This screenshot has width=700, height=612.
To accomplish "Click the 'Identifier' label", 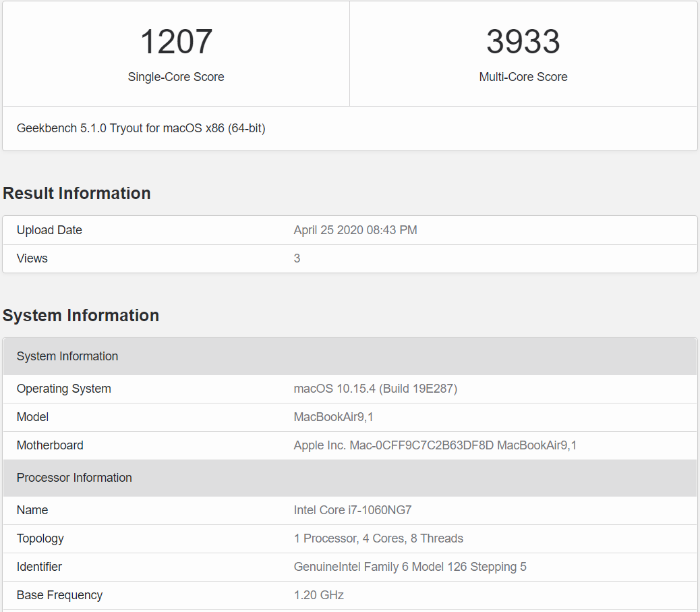I will point(39,567).
